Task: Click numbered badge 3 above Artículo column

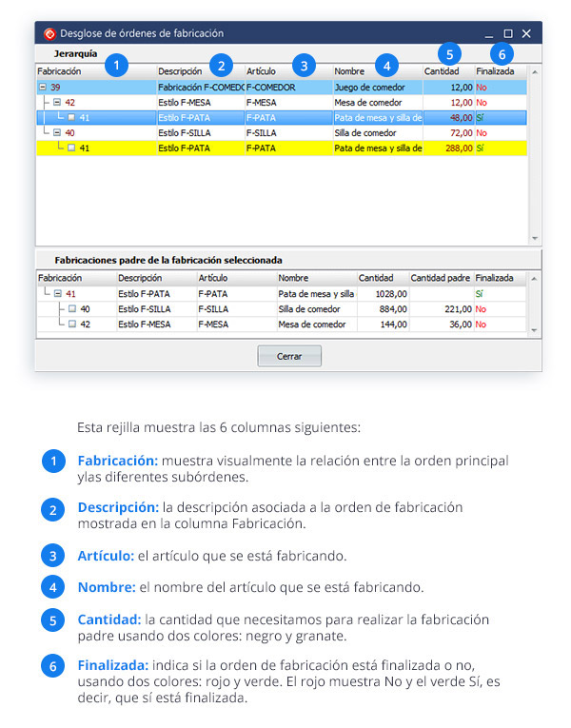Action: point(303,66)
